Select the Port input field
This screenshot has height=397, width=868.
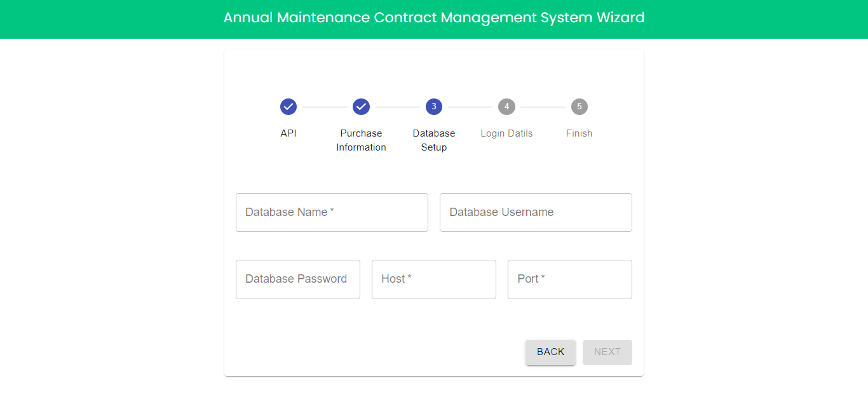(570, 279)
